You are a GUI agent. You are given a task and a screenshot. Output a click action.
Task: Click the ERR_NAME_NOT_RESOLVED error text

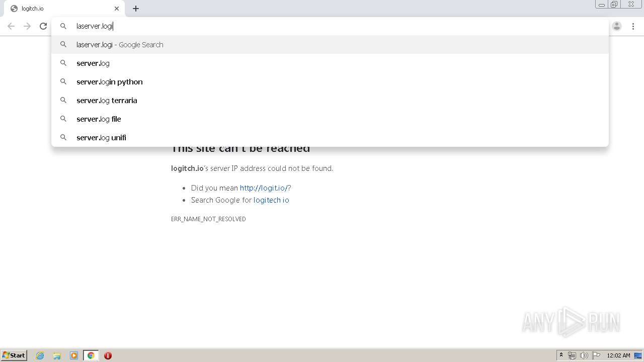click(208, 219)
